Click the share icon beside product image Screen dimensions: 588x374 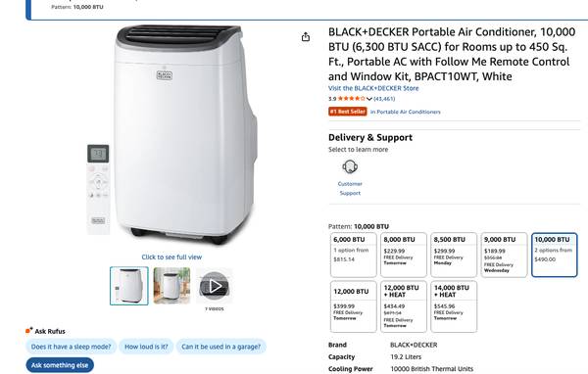(x=306, y=37)
